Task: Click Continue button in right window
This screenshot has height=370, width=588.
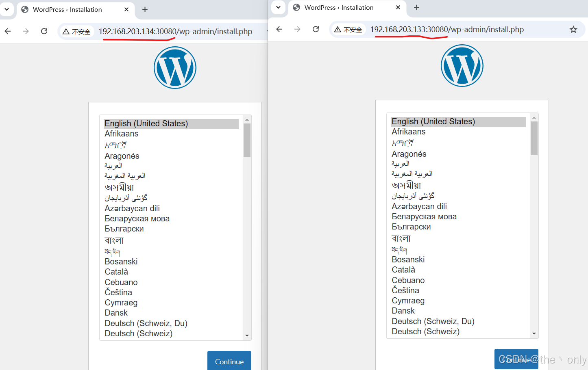Action: 516,359
